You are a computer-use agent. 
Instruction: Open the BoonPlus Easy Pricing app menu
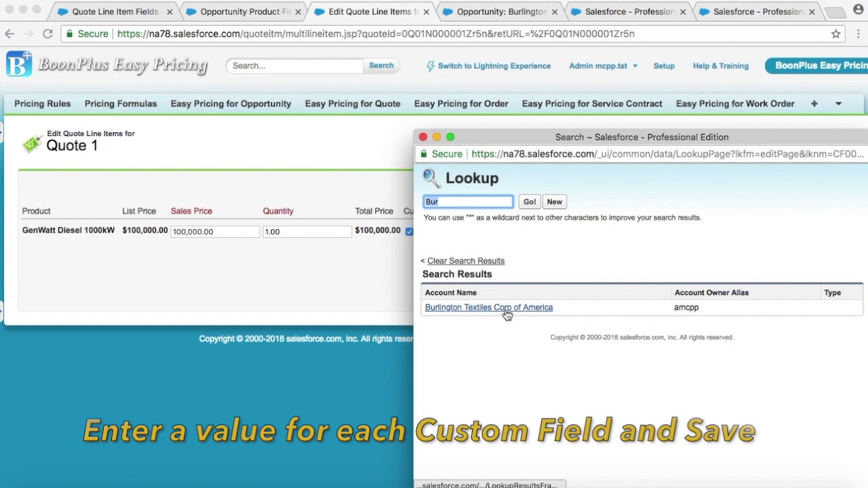coord(816,66)
